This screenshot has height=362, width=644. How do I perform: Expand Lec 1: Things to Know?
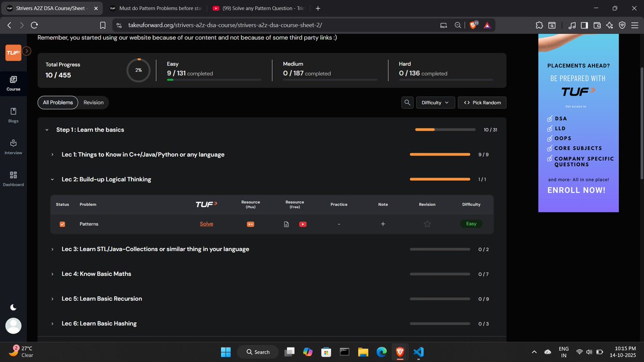pos(52,154)
